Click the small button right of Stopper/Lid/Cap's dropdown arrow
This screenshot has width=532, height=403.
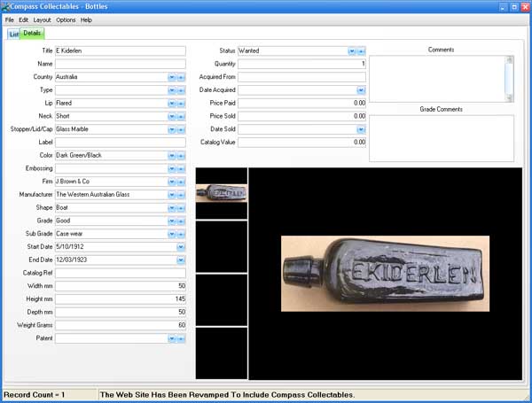[x=181, y=129]
